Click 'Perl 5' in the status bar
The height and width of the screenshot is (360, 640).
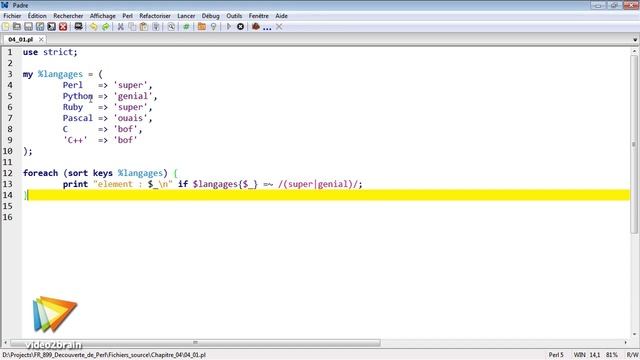[556, 355]
